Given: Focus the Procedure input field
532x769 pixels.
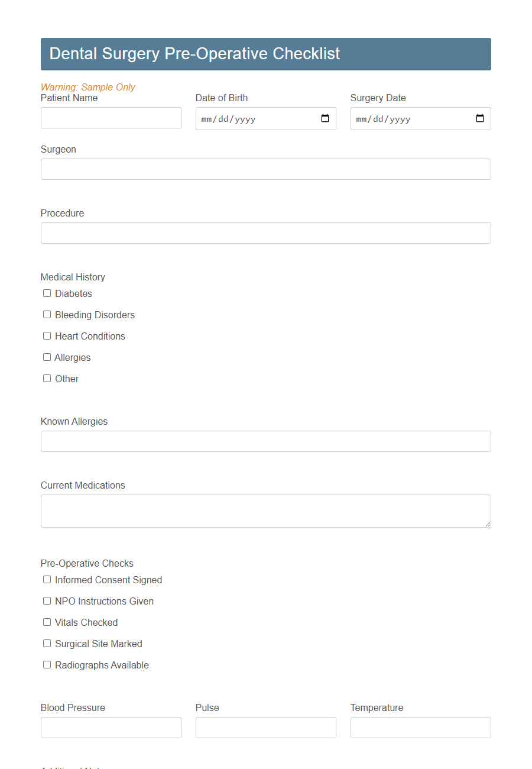Looking at the screenshot, I should point(265,233).
